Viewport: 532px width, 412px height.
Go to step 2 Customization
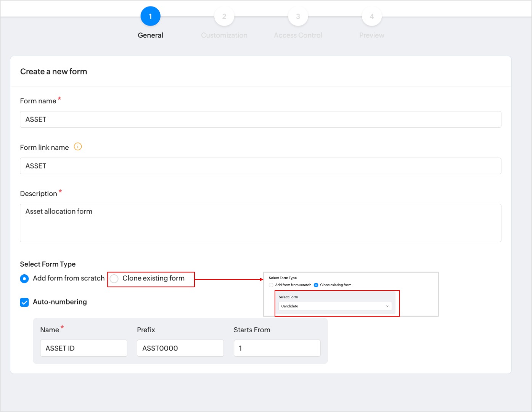pyautogui.click(x=224, y=16)
